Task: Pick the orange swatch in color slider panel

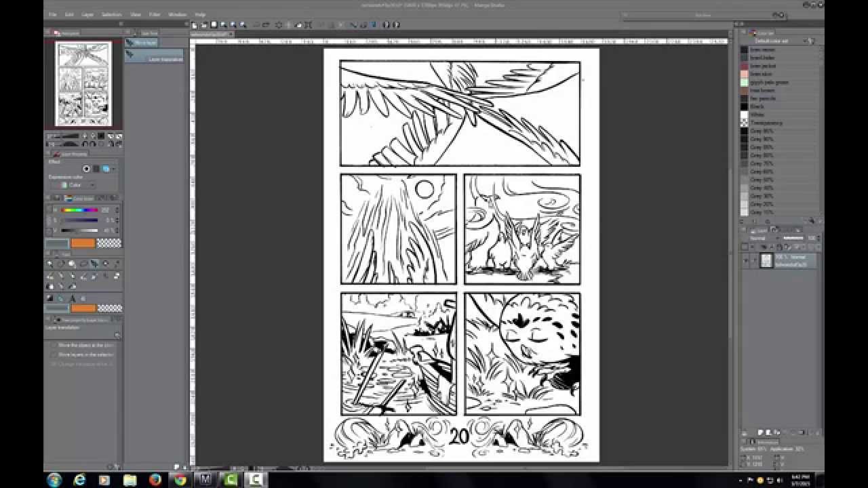Action: coord(83,243)
